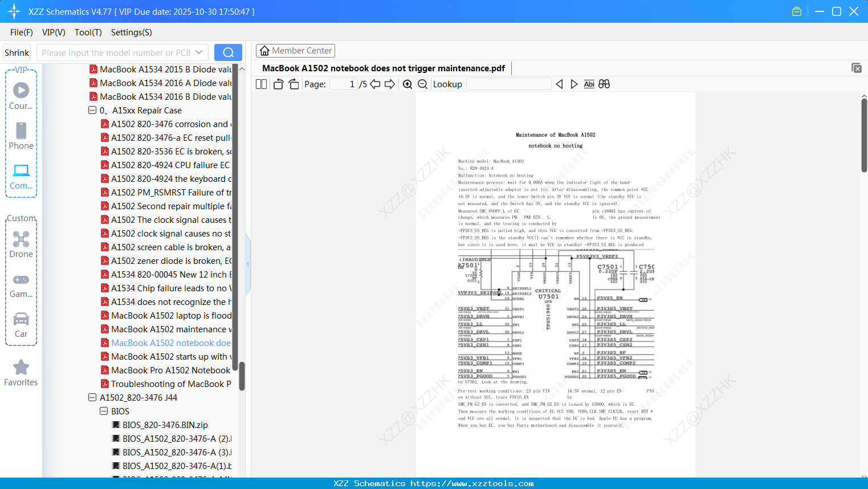
Task: Open the Member Center button
Action: click(295, 51)
